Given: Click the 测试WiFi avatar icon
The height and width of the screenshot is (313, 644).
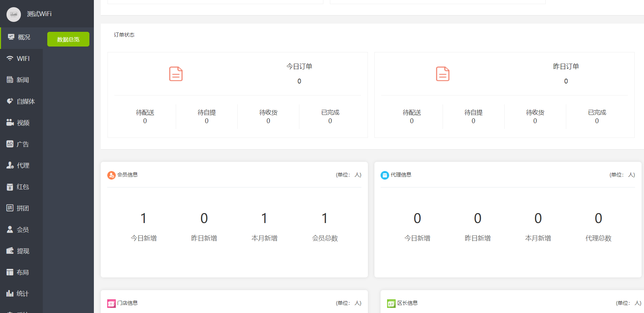Looking at the screenshot, I should pyautogui.click(x=14, y=14).
